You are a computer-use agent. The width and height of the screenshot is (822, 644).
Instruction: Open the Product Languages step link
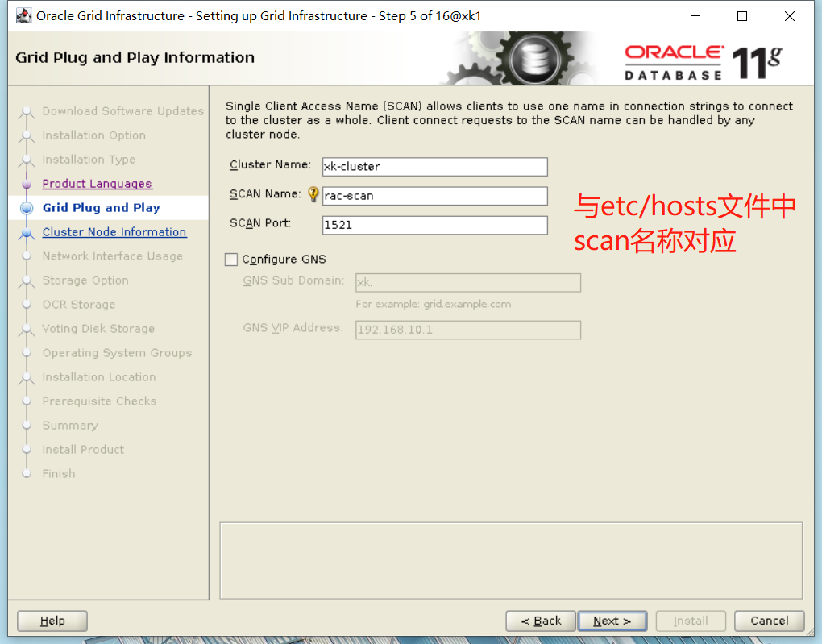click(x=97, y=184)
